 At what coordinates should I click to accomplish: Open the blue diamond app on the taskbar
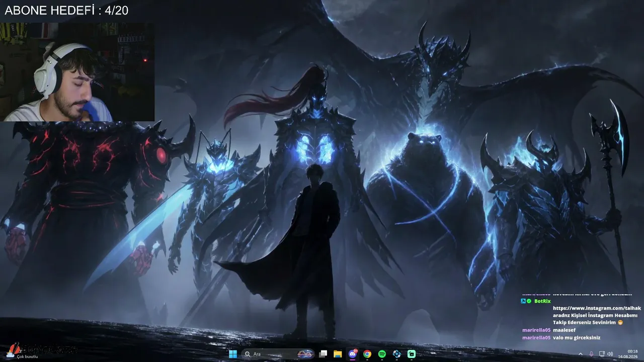pos(397,354)
